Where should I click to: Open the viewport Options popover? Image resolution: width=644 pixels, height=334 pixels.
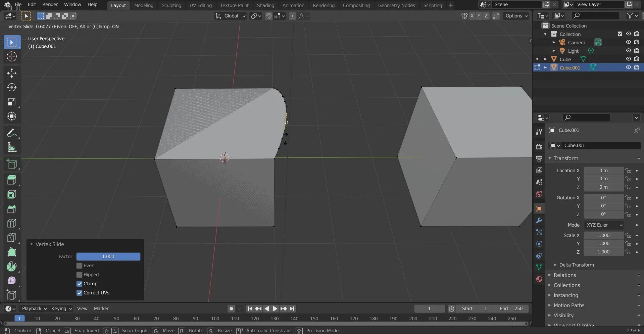click(x=516, y=16)
